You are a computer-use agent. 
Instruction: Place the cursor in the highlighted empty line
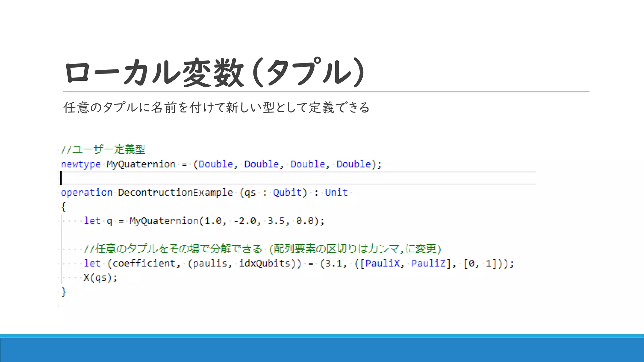tap(283, 178)
